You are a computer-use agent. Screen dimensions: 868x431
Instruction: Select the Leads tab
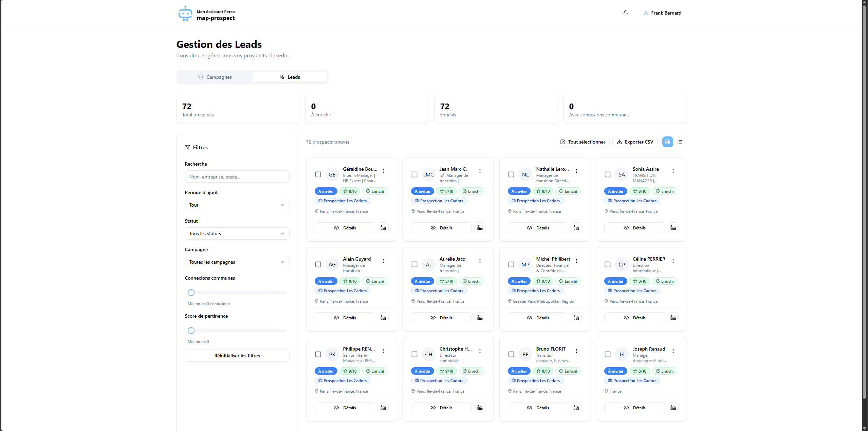290,77
